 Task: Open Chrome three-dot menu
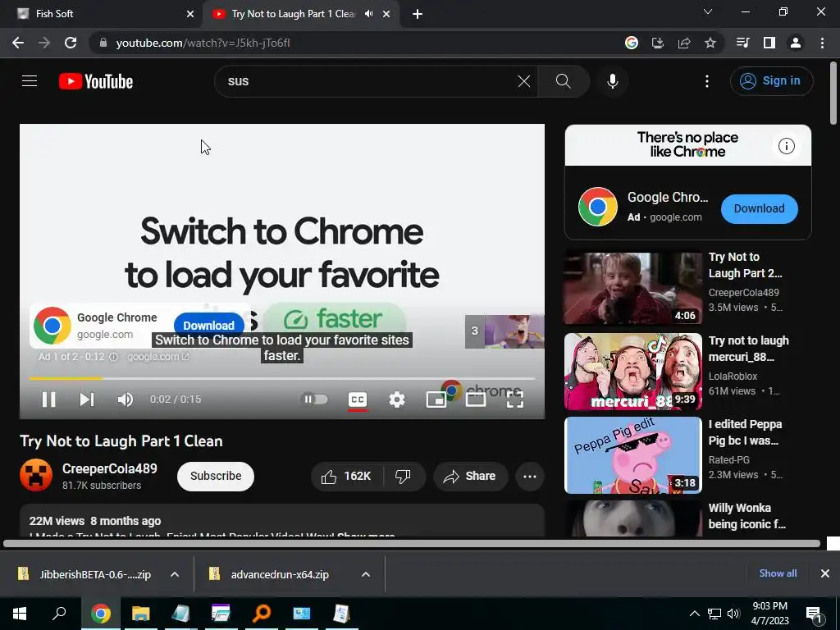[x=822, y=43]
